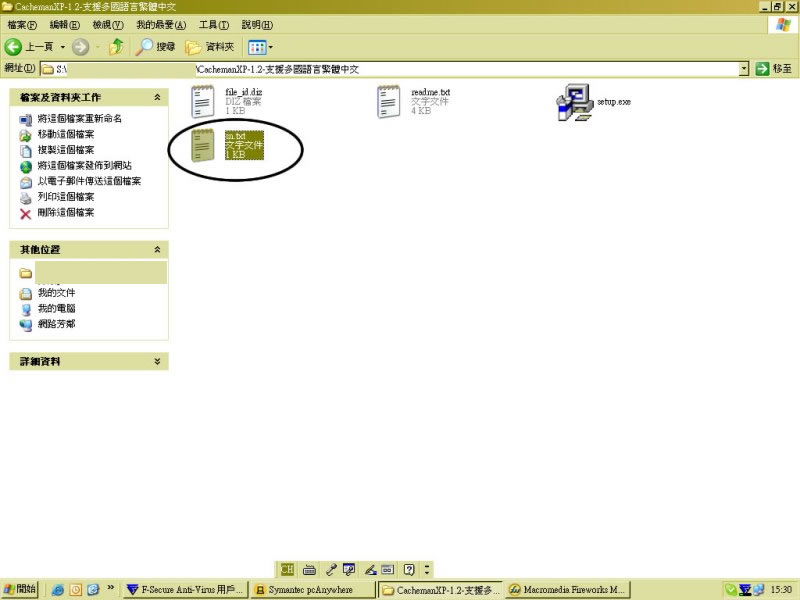Select the sn.txt file icon

click(x=203, y=145)
